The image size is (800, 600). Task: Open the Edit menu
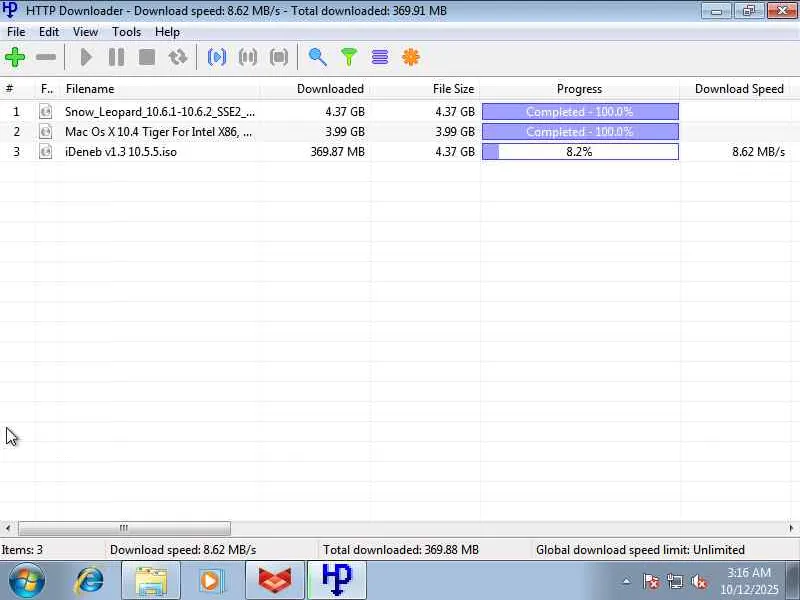pyautogui.click(x=49, y=32)
